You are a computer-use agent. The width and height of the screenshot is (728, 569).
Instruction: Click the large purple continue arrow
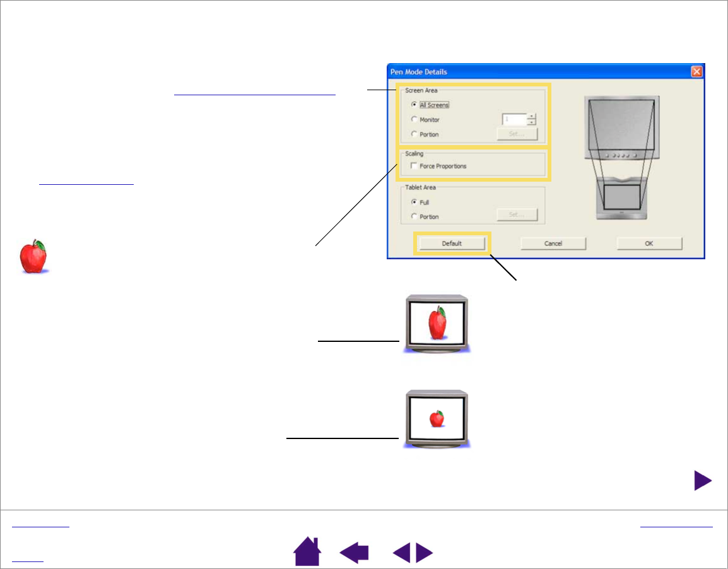[x=703, y=480]
